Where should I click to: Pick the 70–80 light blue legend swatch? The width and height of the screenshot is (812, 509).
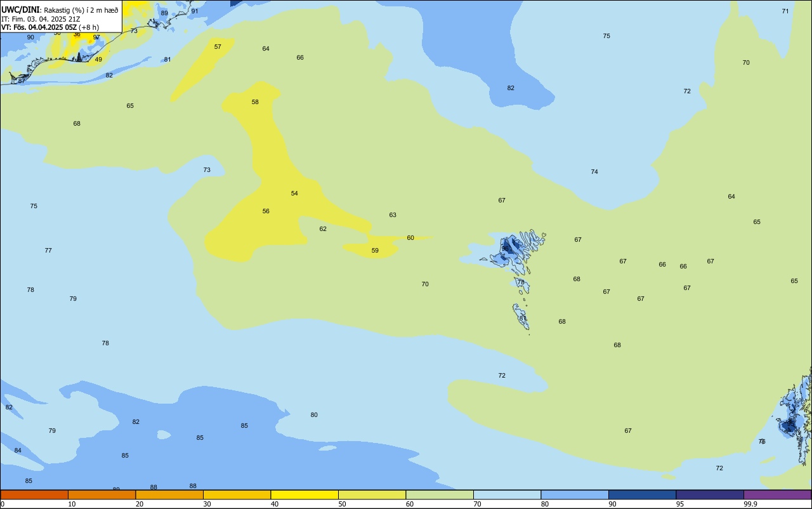coord(507,494)
